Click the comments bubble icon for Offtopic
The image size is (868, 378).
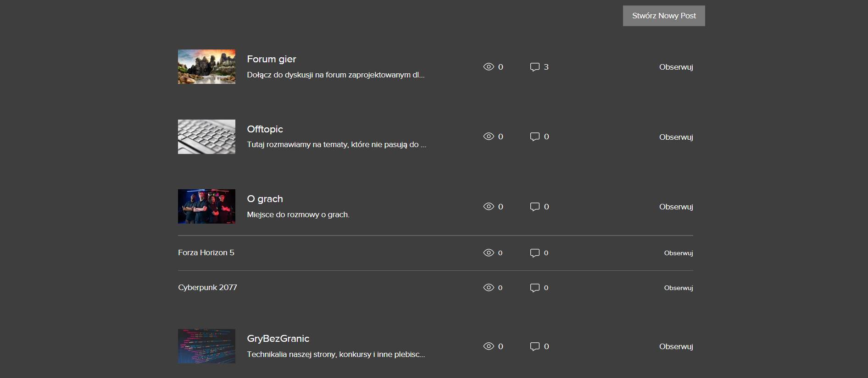point(534,137)
